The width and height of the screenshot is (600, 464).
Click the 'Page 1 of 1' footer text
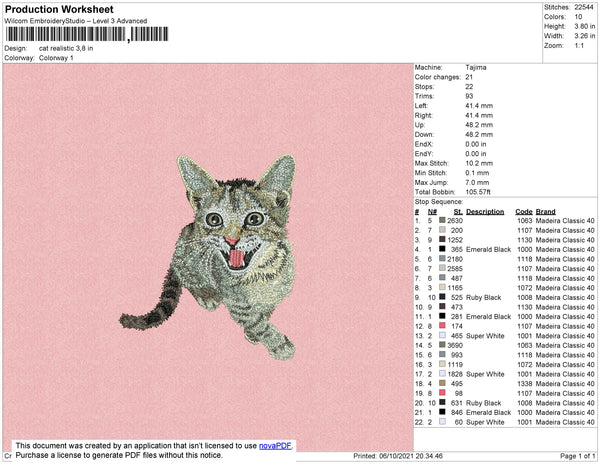point(577,456)
